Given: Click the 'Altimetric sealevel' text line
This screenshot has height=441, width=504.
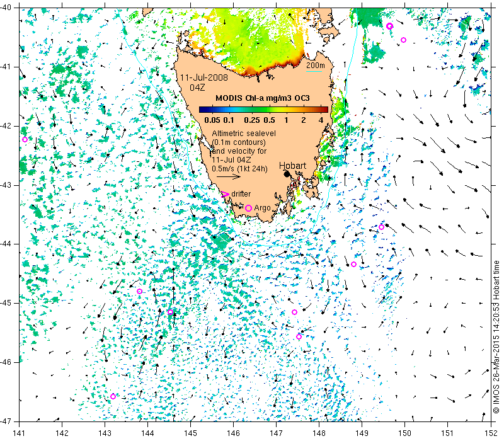Looking at the screenshot, I should pyautogui.click(x=244, y=134).
